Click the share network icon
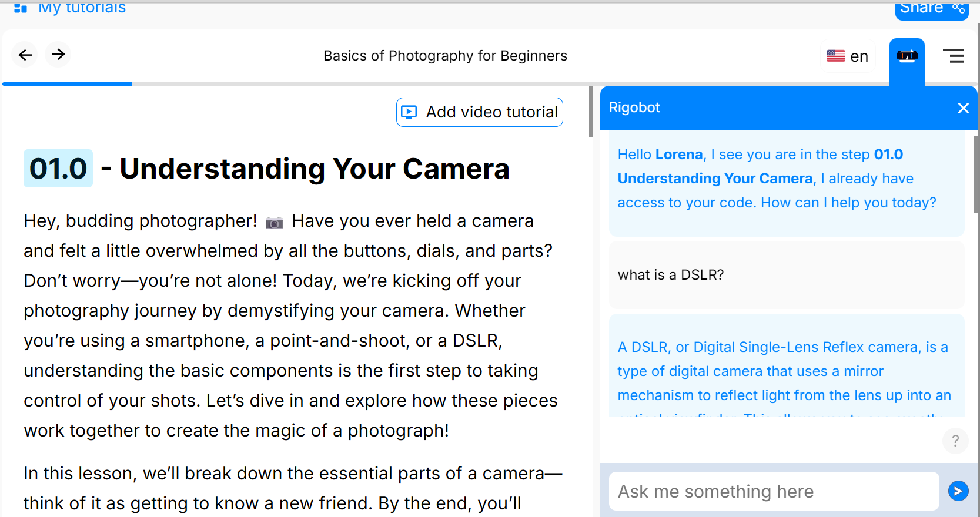Screen dimensions: 980x517 [x=959, y=8]
